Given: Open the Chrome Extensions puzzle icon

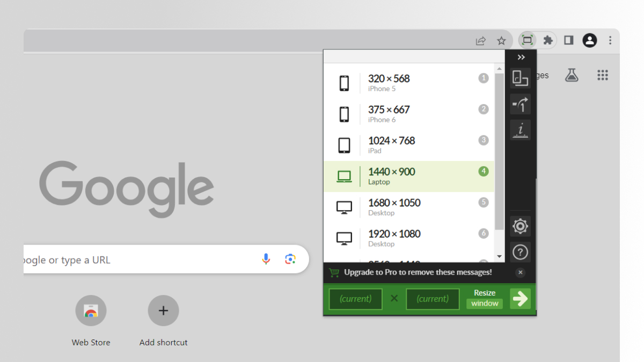Looking at the screenshot, I should [548, 40].
